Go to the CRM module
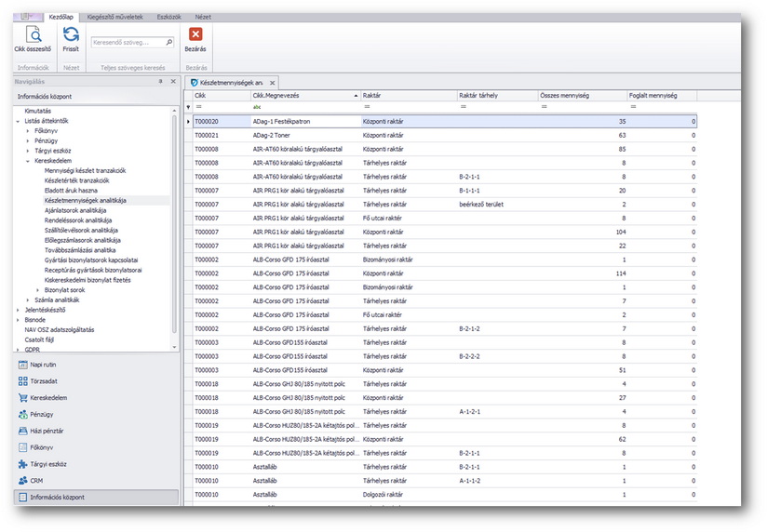The width and height of the screenshot is (767, 532). point(37,480)
